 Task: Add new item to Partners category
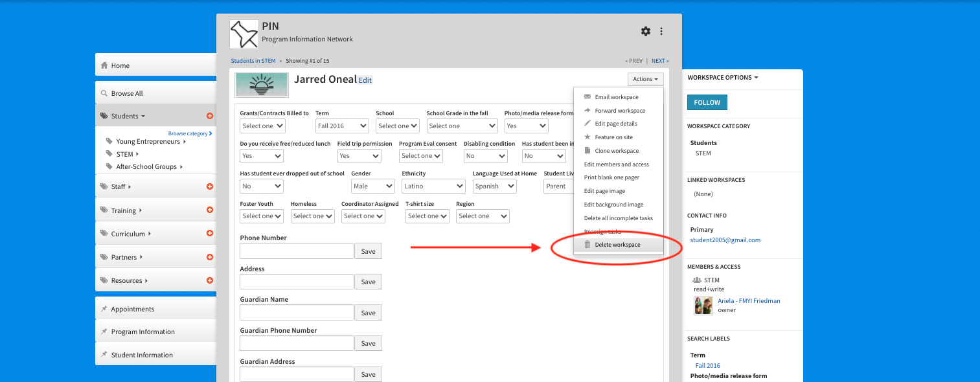click(x=210, y=256)
